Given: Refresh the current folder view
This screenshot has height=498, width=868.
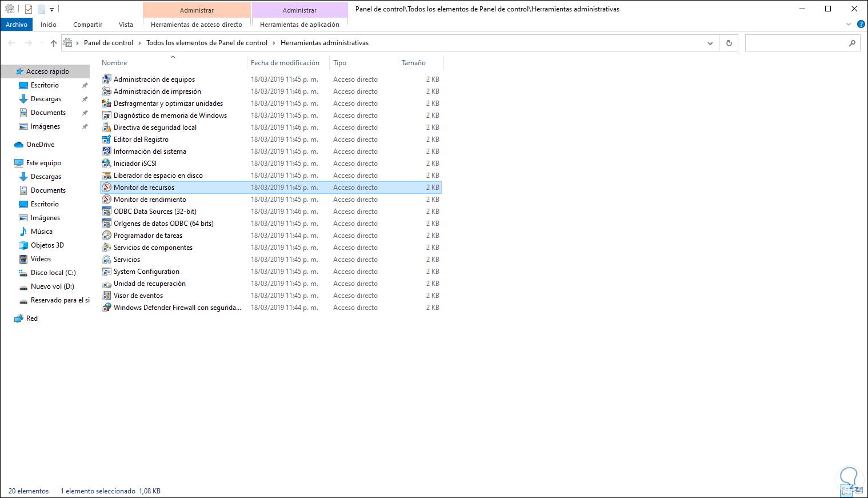Looking at the screenshot, I should click(729, 43).
